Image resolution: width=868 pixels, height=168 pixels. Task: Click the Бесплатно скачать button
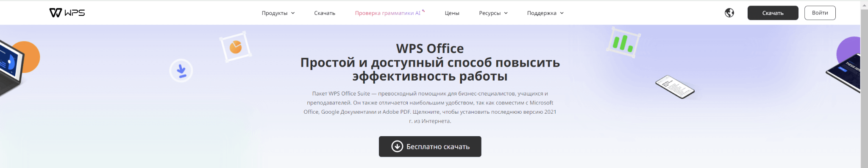coord(430,146)
